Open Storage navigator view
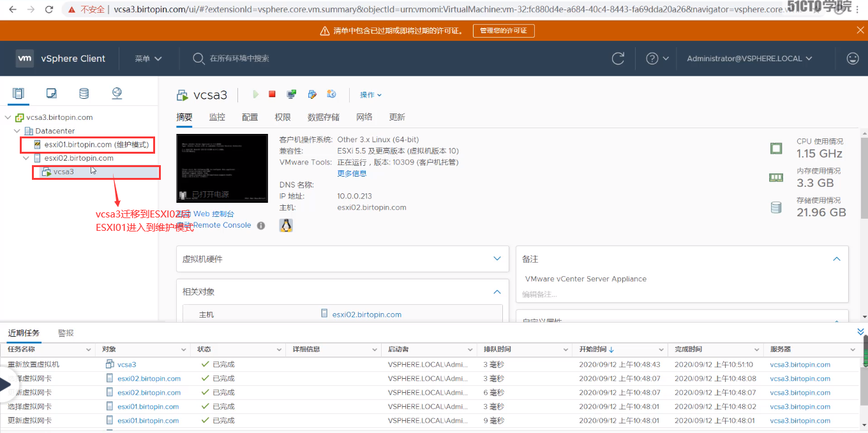Screen dimensions: 868x433 click(84, 94)
